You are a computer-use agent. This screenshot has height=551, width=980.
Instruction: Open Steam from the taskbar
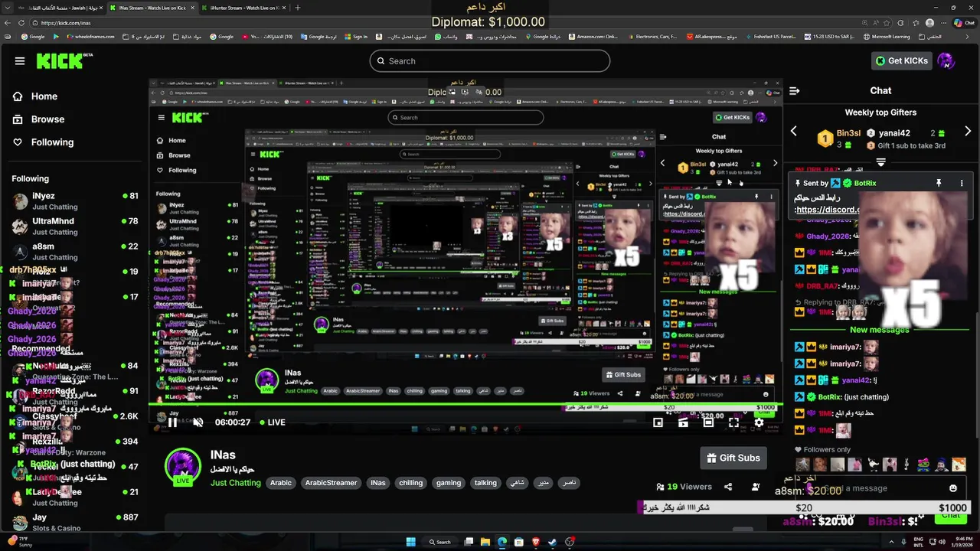[552, 542]
